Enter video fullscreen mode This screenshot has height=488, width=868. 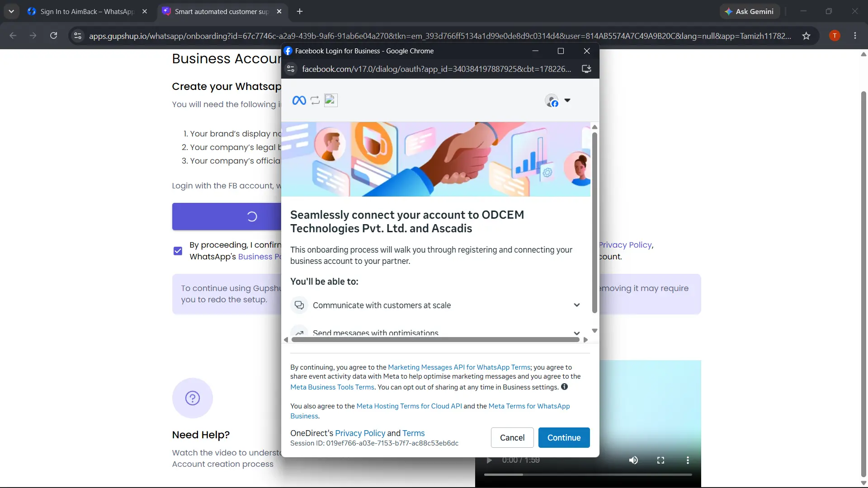(x=660, y=460)
